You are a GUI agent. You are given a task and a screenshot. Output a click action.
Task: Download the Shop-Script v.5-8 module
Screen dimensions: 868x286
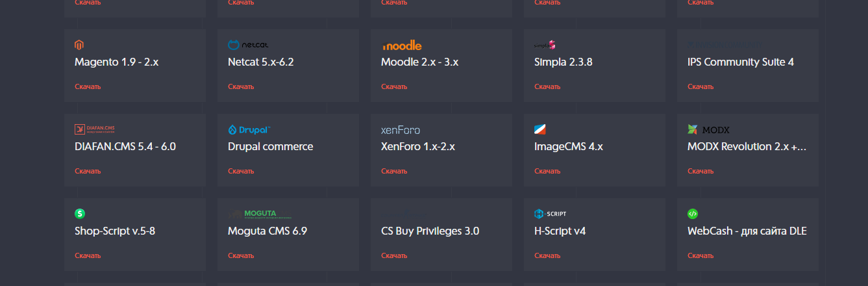(x=88, y=255)
